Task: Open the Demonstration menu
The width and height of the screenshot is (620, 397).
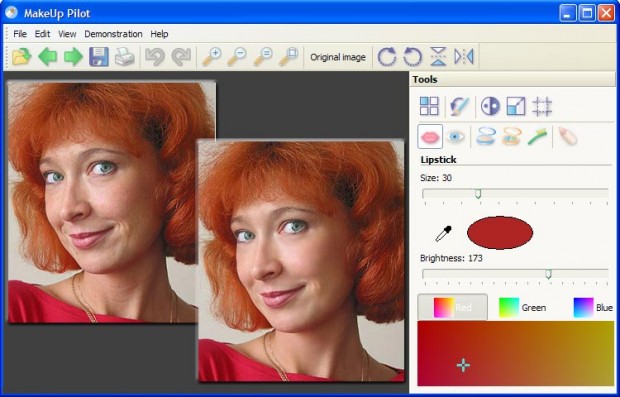Action: coord(113,34)
